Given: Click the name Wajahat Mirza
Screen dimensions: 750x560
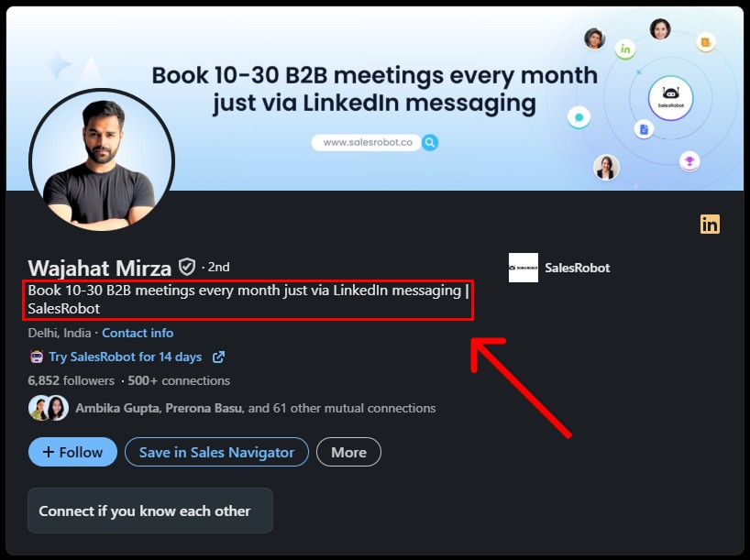Looking at the screenshot, I should [x=100, y=268].
